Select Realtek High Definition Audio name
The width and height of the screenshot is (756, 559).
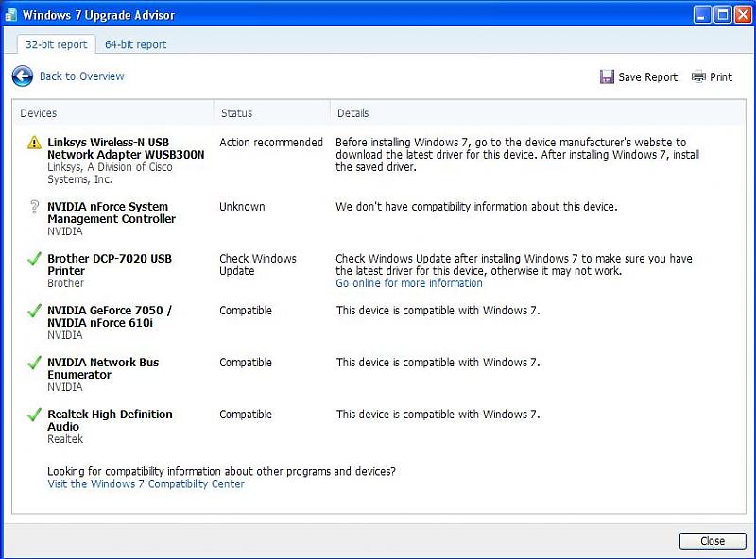(110, 420)
